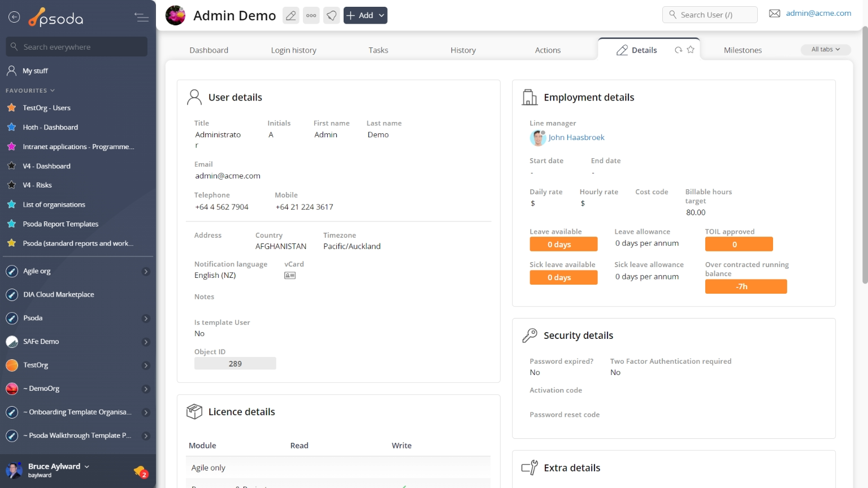Expand the TestOrg organisation chevron
The height and width of the screenshot is (488, 868).
[x=146, y=365]
